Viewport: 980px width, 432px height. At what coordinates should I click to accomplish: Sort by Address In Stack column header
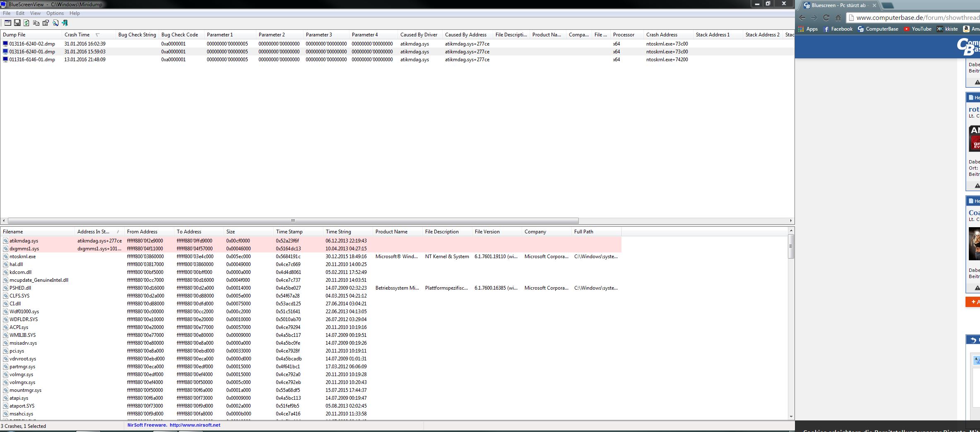pyautogui.click(x=99, y=232)
